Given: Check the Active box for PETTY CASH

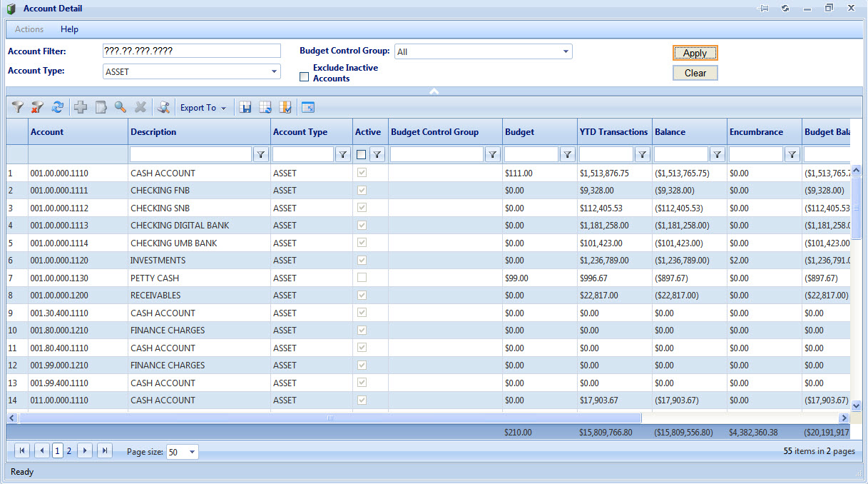Looking at the screenshot, I should (x=362, y=278).
